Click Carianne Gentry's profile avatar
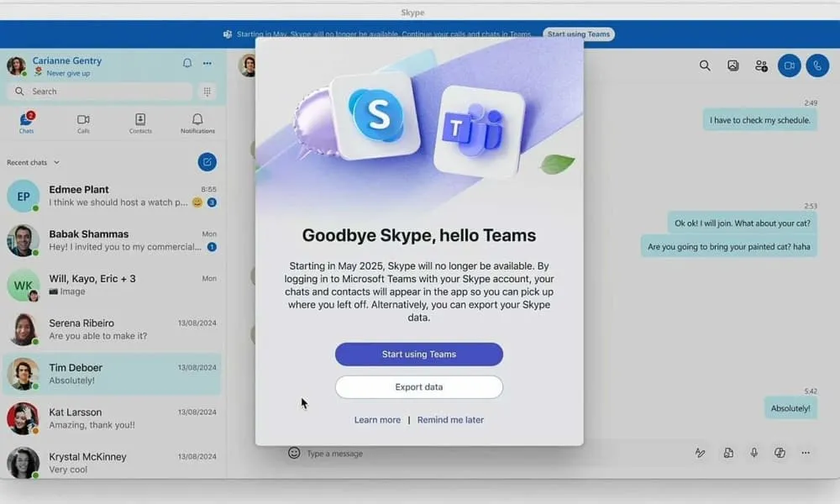The height and width of the screenshot is (504, 840). pyautogui.click(x=17, y=66)
